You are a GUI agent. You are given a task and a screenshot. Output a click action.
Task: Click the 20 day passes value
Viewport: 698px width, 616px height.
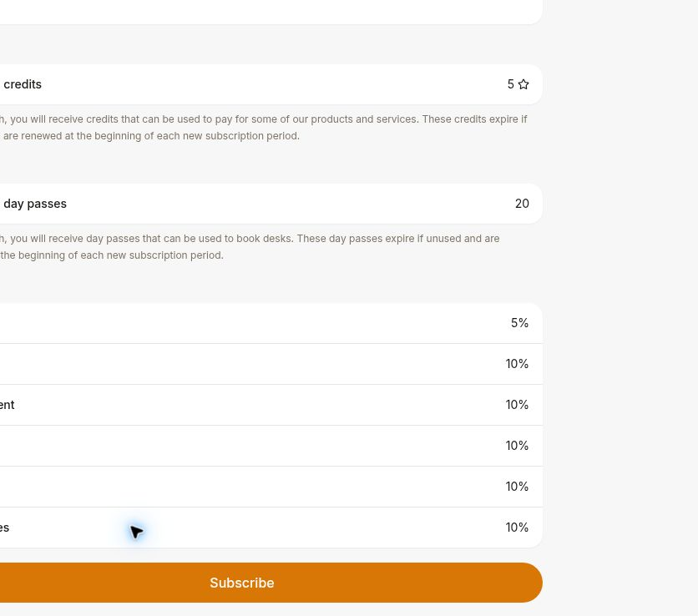[x=522, y=204]
